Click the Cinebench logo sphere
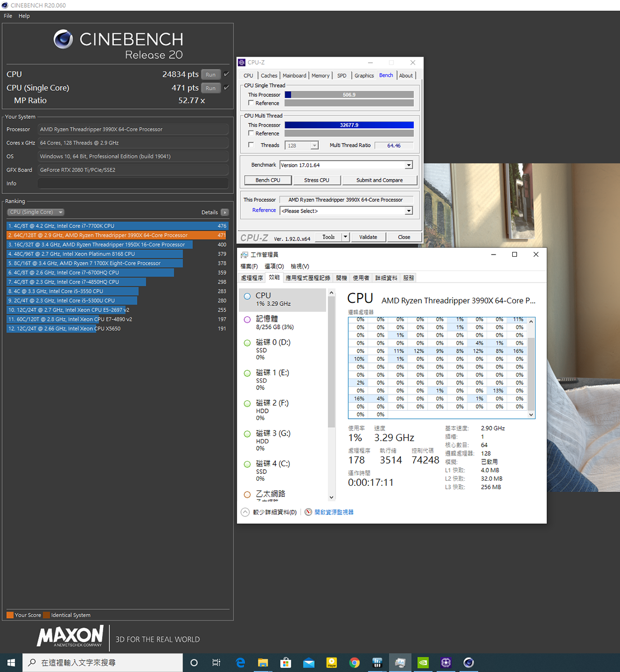This screenshot has width=620, height=672. point(63,39)
